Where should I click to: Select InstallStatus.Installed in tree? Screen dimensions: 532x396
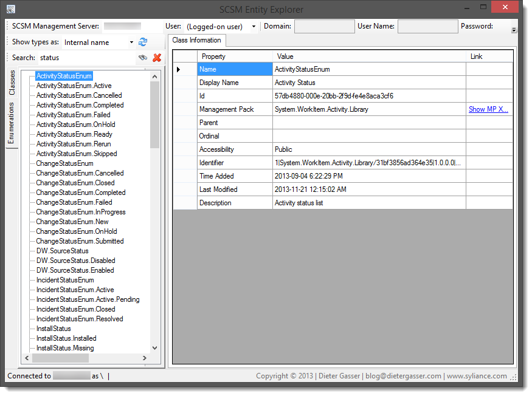66,338
